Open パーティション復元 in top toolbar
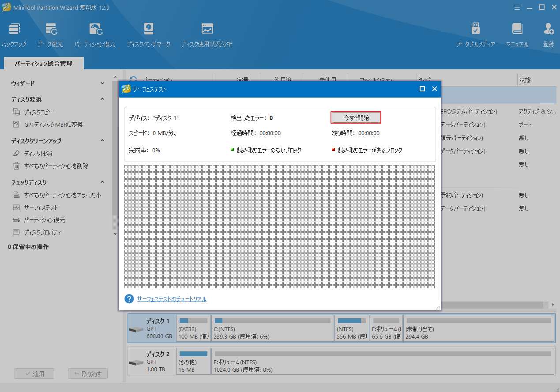Screen dimensions: 560x392 95,35
